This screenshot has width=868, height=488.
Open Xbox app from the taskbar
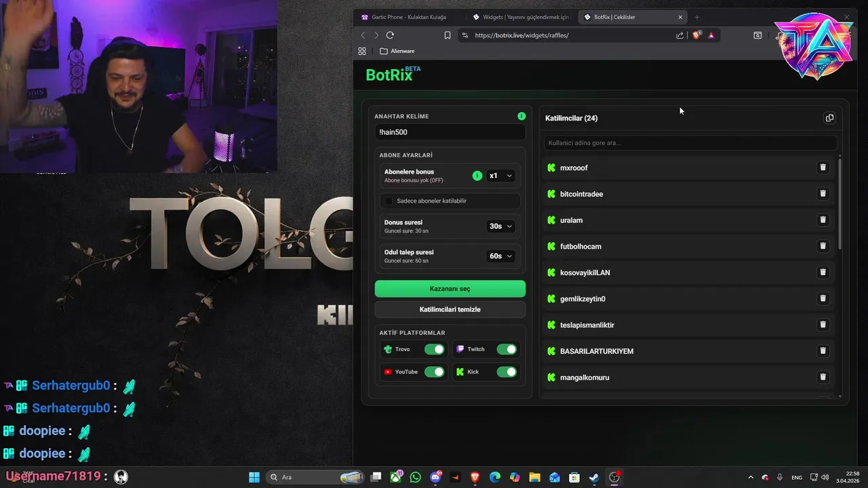(x=395, y=477)
